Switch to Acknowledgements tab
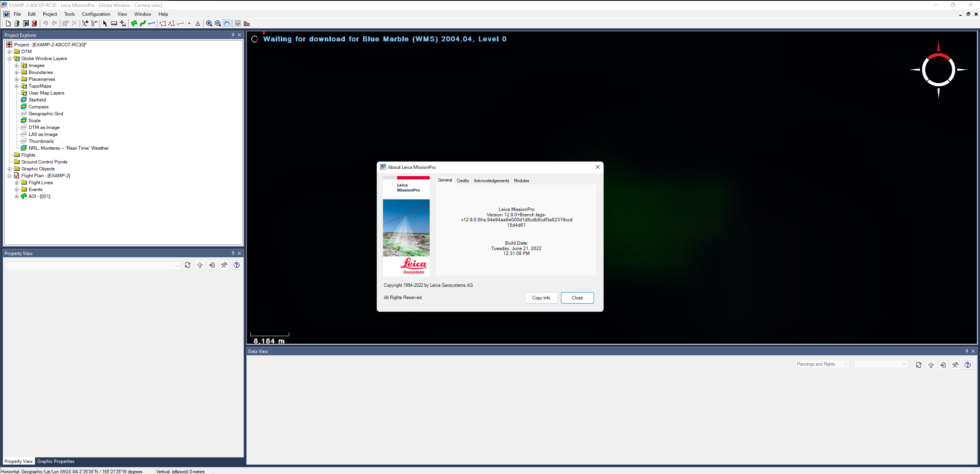Viewport: 980px width, 474px height. pos(491,181)
